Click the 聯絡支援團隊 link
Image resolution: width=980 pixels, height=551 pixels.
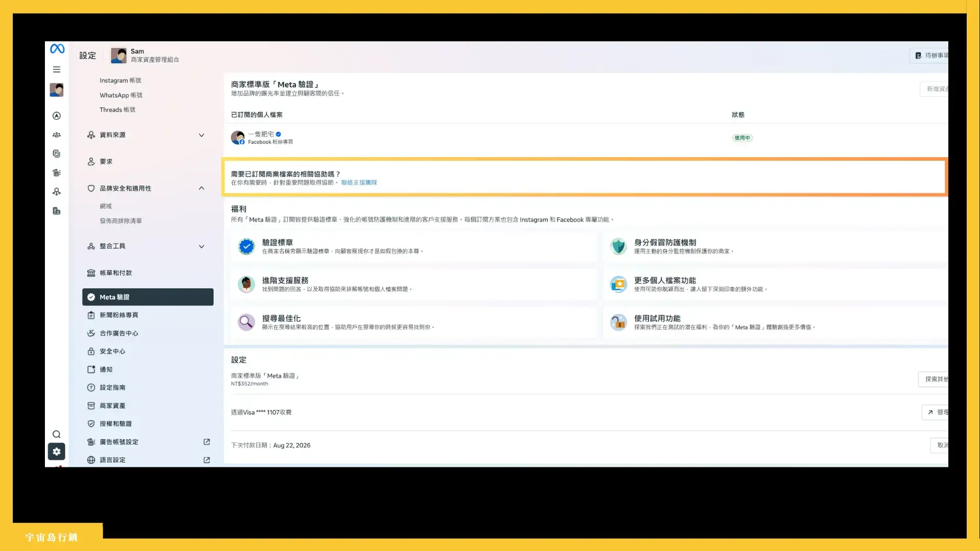tap(359, 183)
